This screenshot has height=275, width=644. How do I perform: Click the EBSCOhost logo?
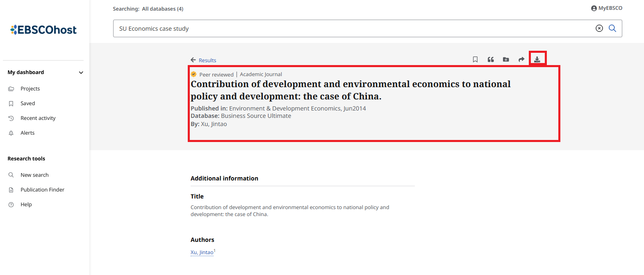pyautogui.click(x=43, y=30)
